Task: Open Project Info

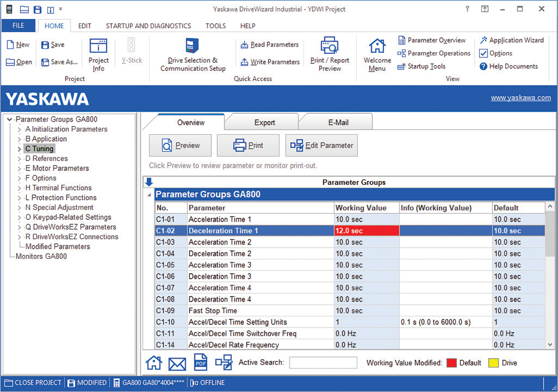Action: (98, 56)
